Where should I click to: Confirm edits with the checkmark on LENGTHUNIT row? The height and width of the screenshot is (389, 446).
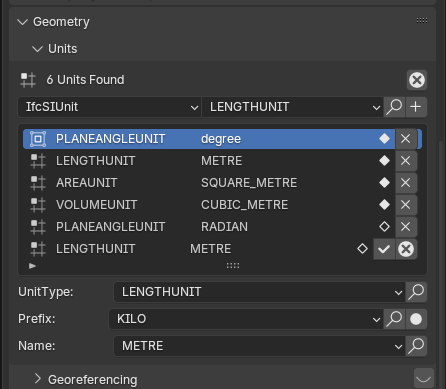[x=384, y=249]
